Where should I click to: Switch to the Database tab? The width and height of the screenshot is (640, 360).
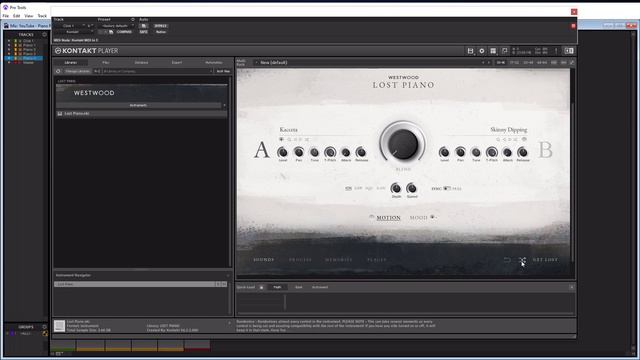141,62
